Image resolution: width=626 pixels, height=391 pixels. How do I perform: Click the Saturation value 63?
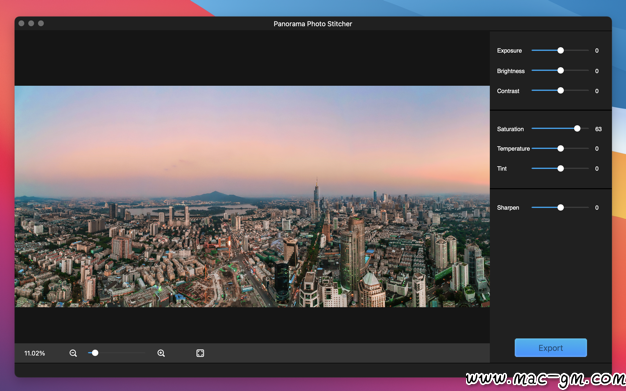598,129
